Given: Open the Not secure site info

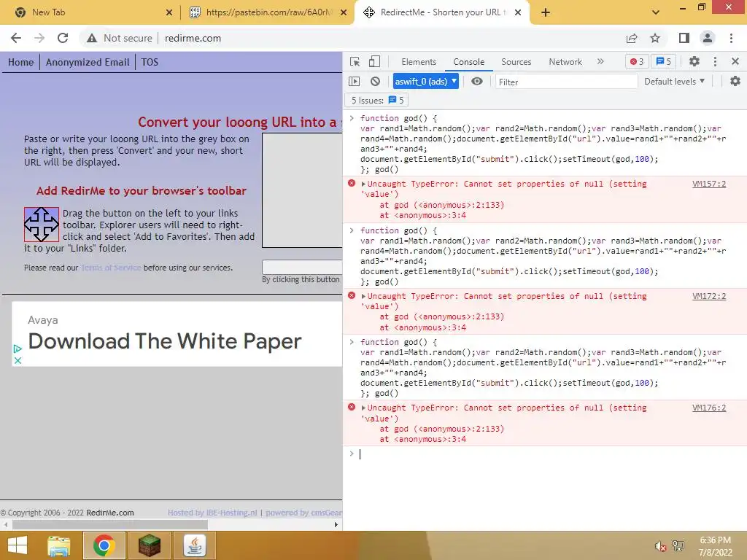Looking at the screenshot, I should coord(119,38).
